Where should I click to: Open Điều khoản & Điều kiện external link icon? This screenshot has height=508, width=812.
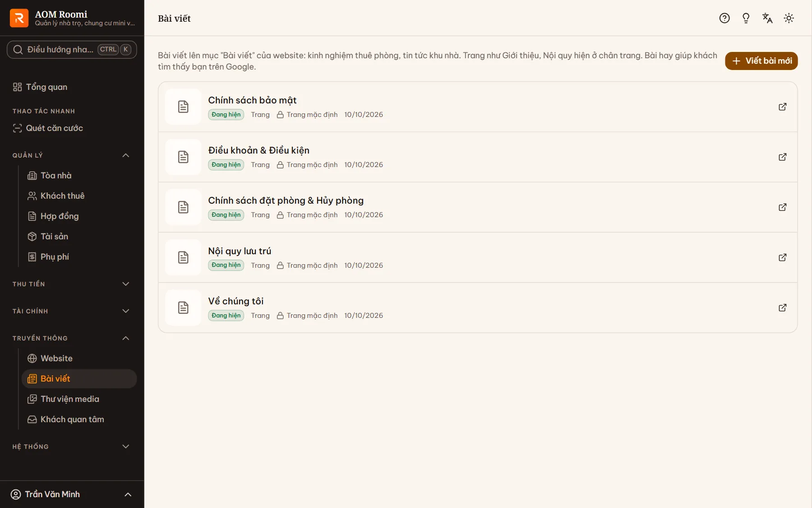coord(782,157)
